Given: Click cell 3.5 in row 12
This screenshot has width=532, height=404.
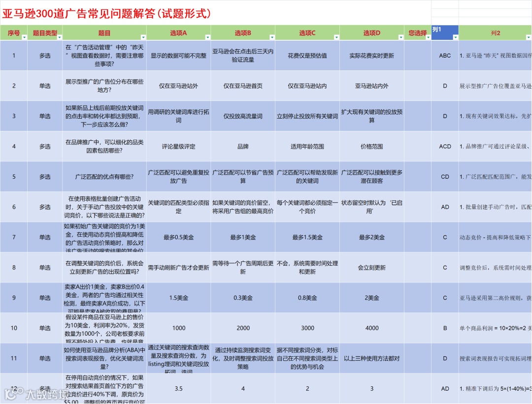Looking at the screenshot, I should [178, 388].
